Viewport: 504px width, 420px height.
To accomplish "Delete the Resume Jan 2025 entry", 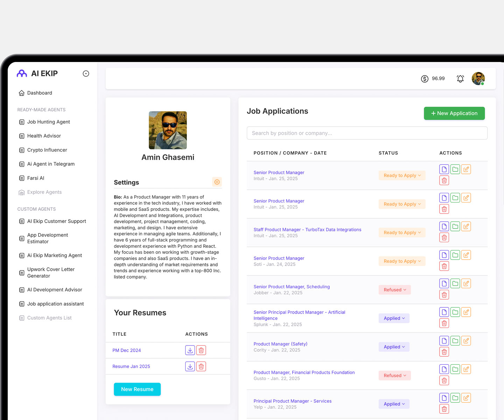I will pyautogui.click(x=201, y=366).
